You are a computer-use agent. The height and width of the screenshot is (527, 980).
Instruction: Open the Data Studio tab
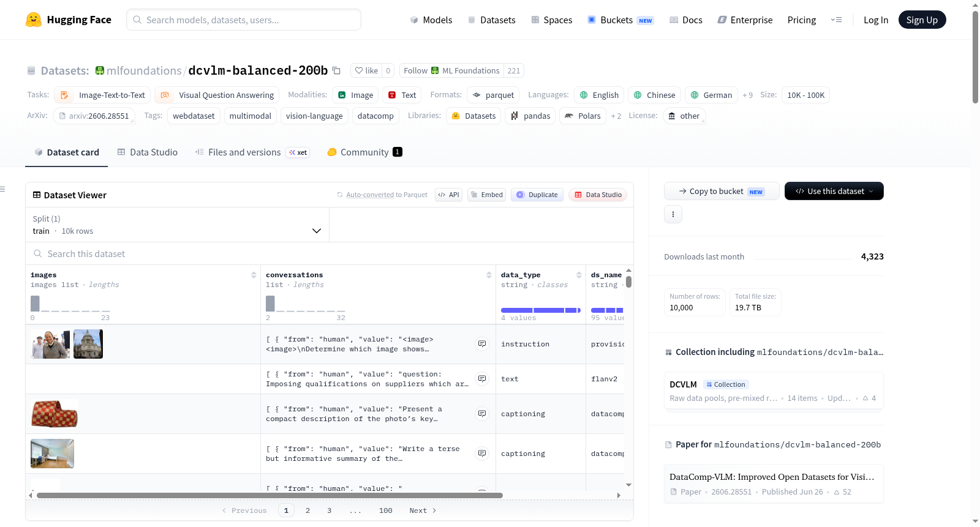click(x=147, y=152)
